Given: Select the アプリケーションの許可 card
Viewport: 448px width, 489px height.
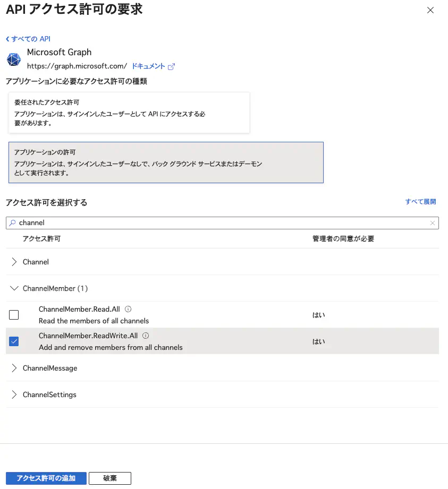Looking at the screenshot, I should coord(166,162).
